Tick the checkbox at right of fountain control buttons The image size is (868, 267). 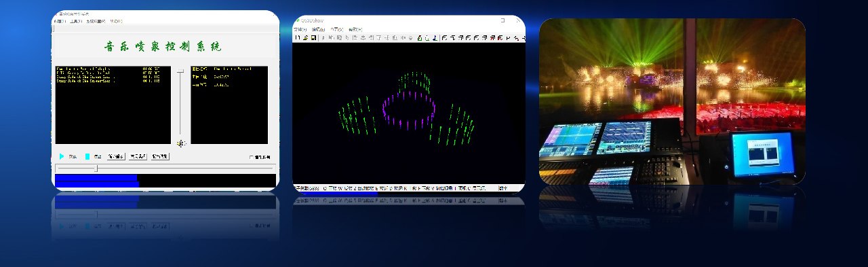click(251, 157)
